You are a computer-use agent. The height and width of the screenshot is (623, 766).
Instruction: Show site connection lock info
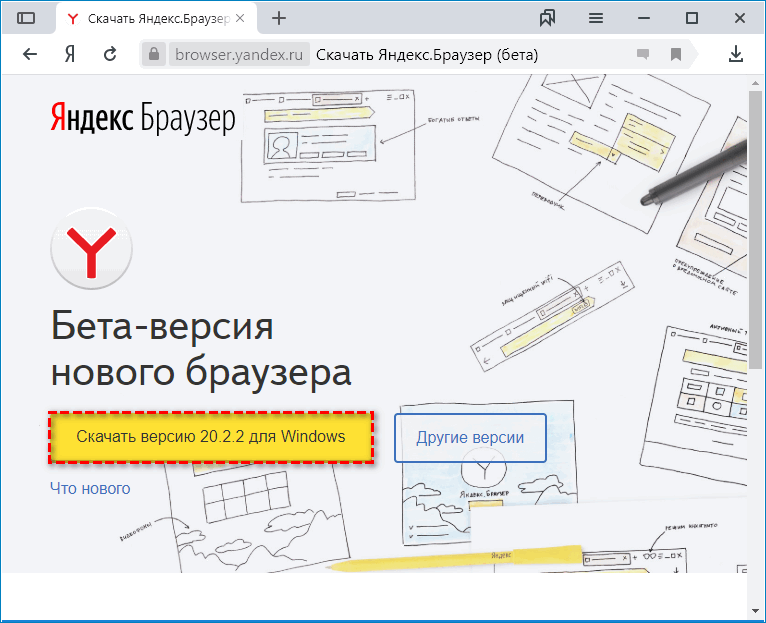click(x=154, y=54)
